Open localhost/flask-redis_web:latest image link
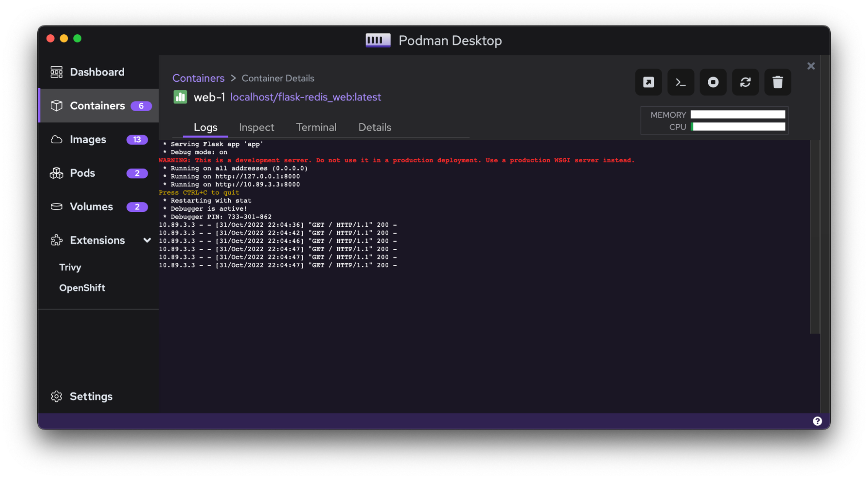 (306, 97)
